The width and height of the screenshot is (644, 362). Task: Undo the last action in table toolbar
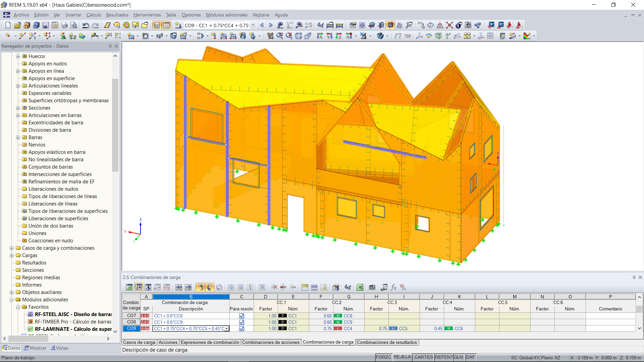[x=200, y=287]
